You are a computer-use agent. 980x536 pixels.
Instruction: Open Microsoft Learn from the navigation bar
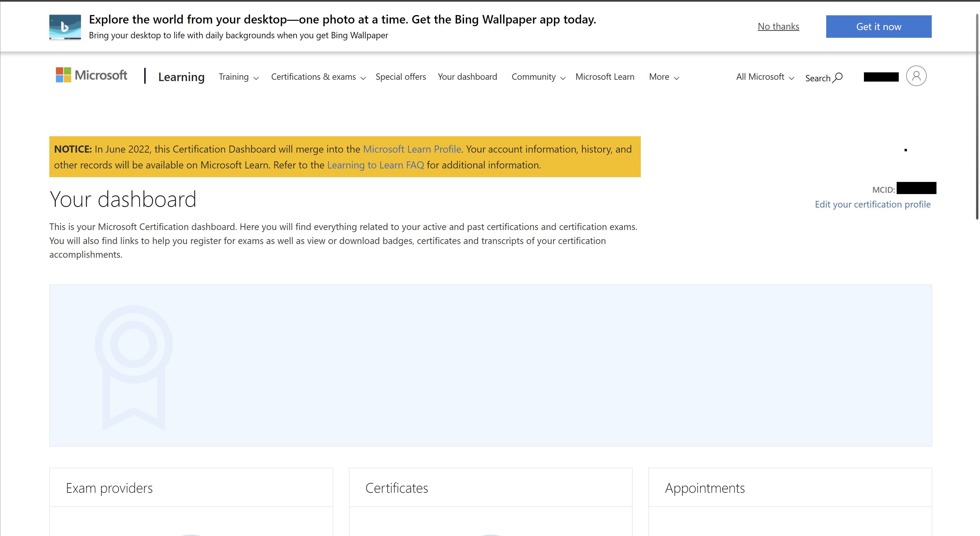point(605,77)
